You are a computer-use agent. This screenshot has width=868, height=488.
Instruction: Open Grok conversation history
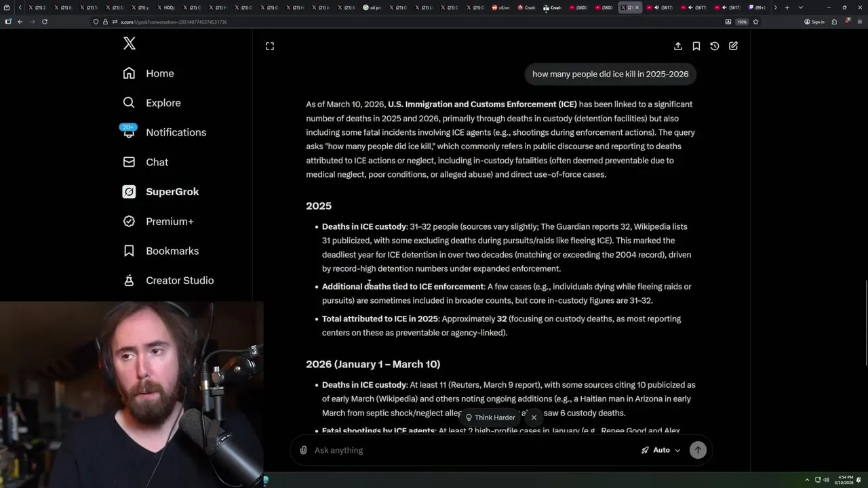point(715,46)
